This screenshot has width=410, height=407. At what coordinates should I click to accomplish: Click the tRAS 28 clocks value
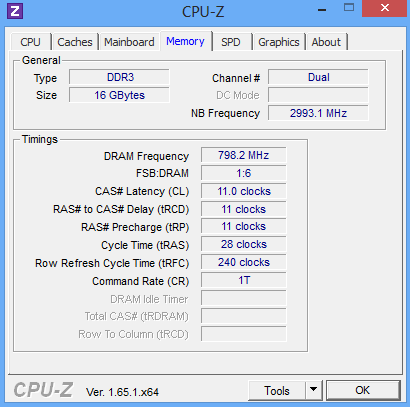click(x=244, y=244)
